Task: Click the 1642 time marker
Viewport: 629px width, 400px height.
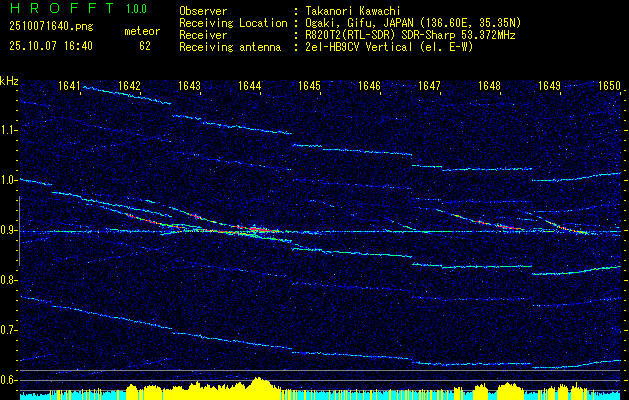Action: click(x=130, y=86)
